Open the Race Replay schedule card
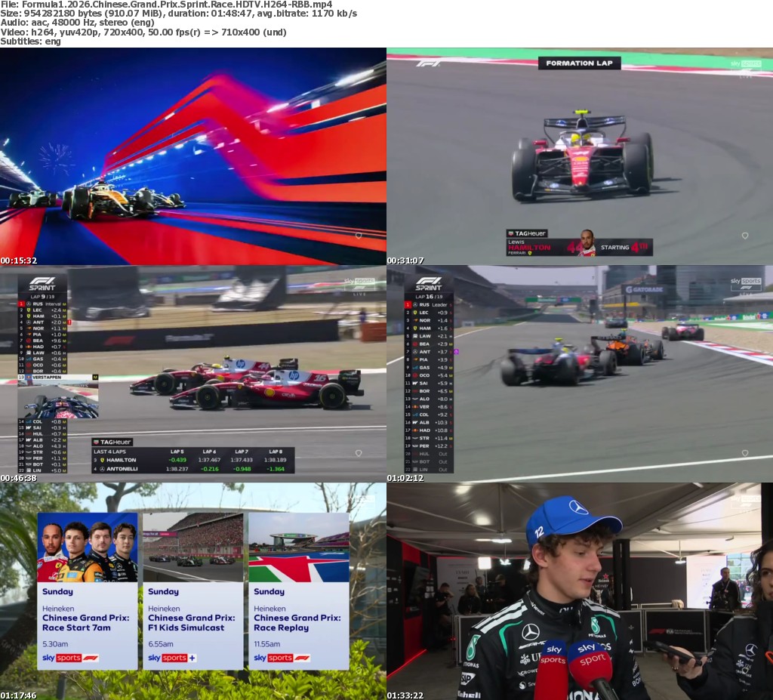 [x=298, y=591]
